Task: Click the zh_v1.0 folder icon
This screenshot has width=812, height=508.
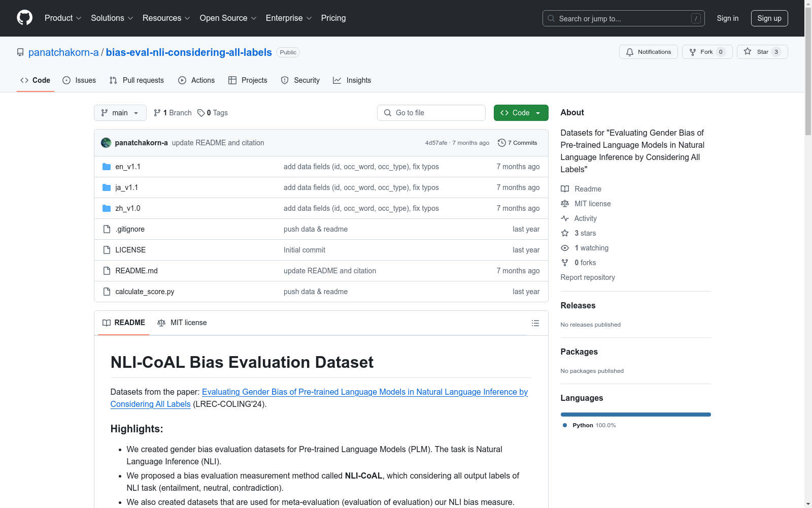Action: 107,208
